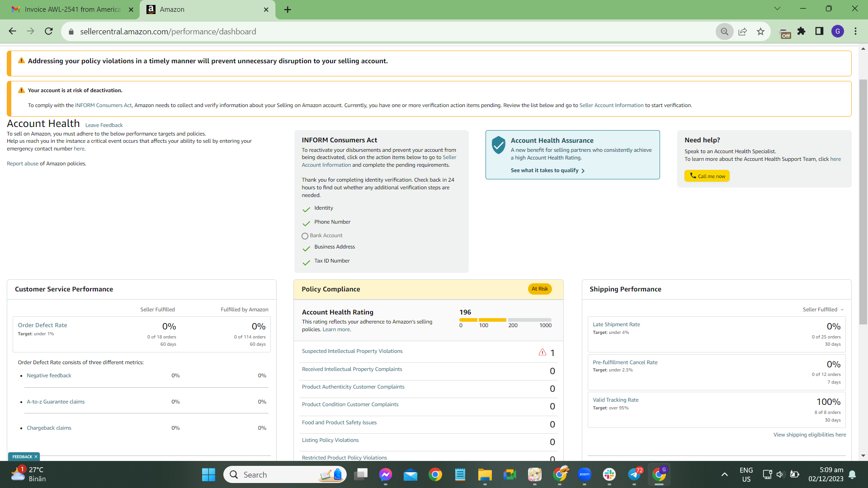Open Chrome's three-dot menu

(x=855, y=31)
